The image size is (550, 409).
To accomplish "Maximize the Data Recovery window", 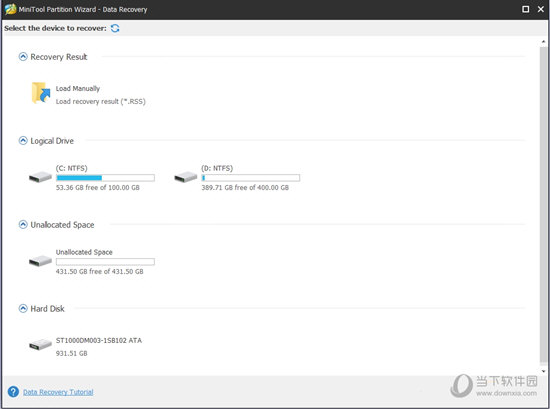I will point(525,9).
